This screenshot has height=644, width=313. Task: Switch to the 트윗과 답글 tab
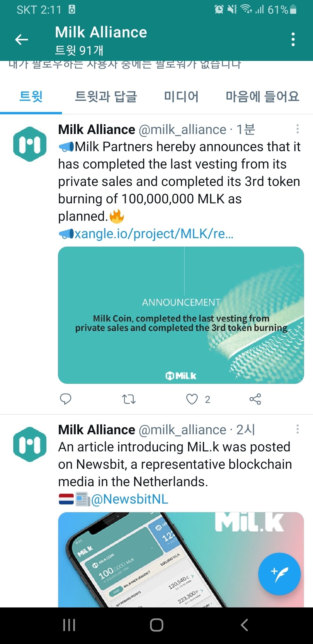[x=106, y=97]
